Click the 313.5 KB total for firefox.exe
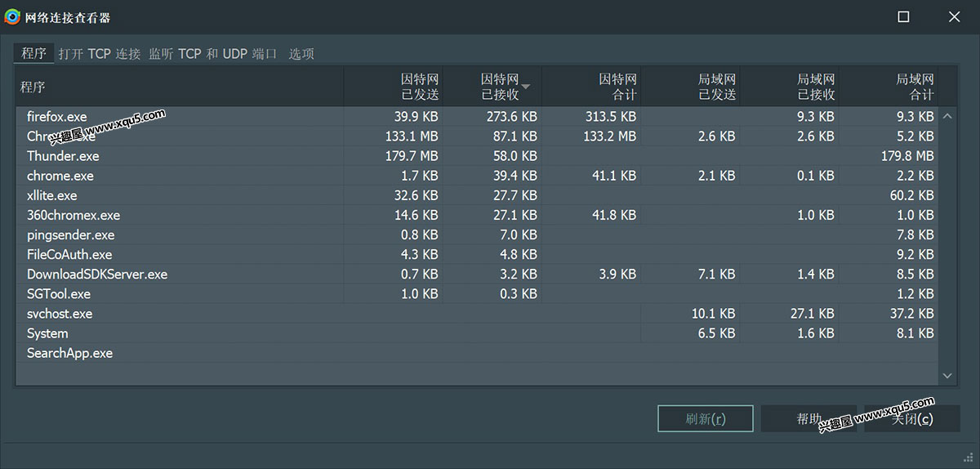Viewport: 980px width, 469px height. (611, 117)
